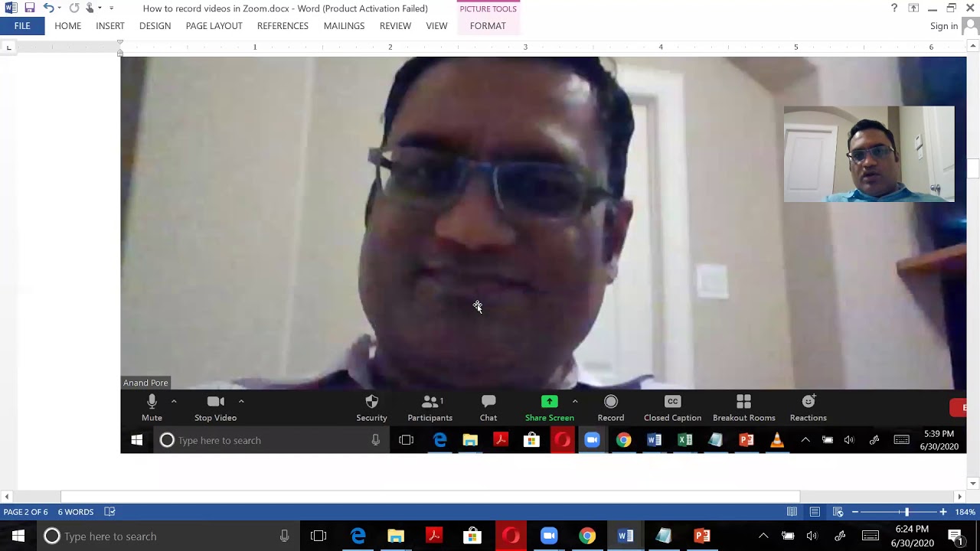
Task: Open the DESIGN ribbon tab
Action: pyautogui.click(x=155, y=26)
